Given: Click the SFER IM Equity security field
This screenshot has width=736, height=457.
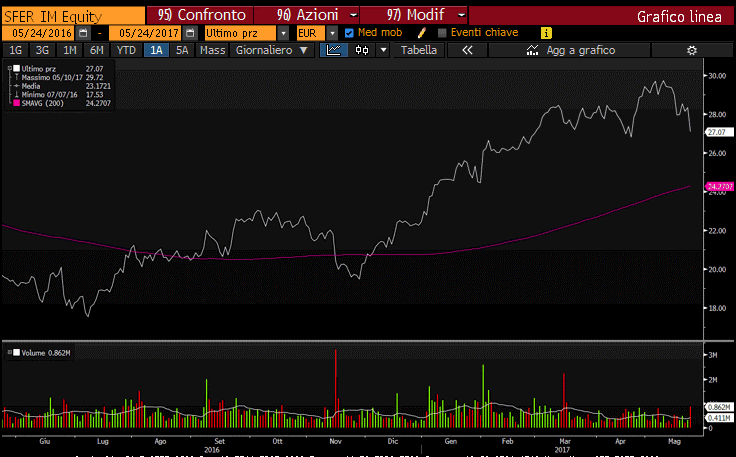Looking at the screenshot, I should 74,16.
